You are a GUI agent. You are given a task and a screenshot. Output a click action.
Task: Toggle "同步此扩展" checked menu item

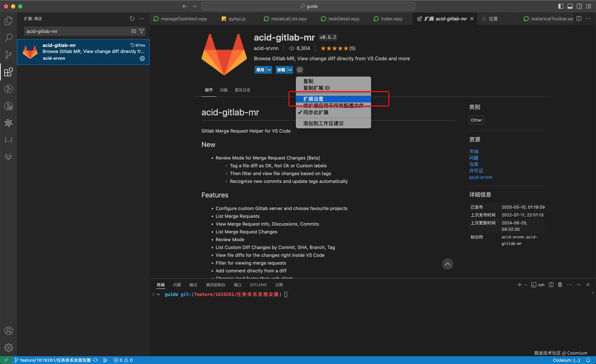coord(316,112)
